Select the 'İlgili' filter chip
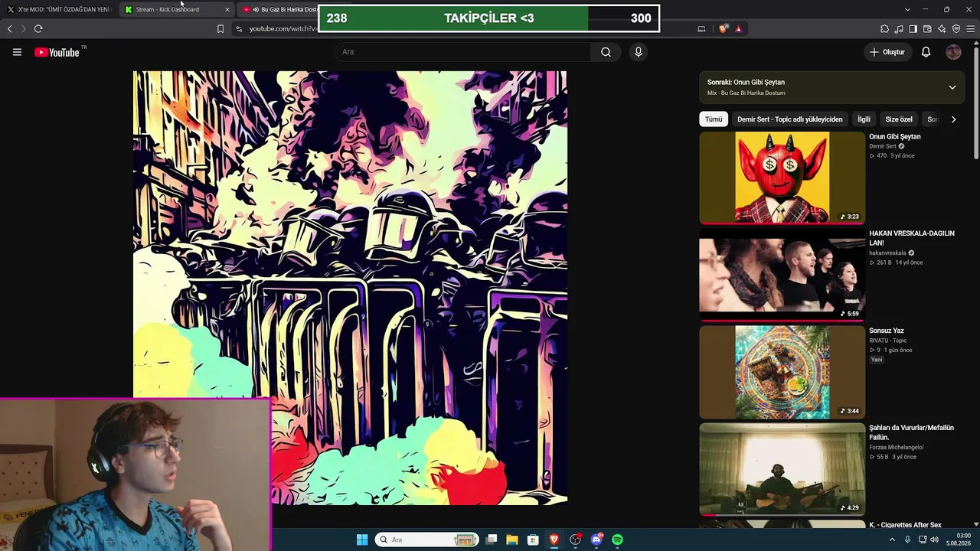Image resolution: width=980 pixels, height=551 pixels. pyautogui.click(x=864, y=119)
